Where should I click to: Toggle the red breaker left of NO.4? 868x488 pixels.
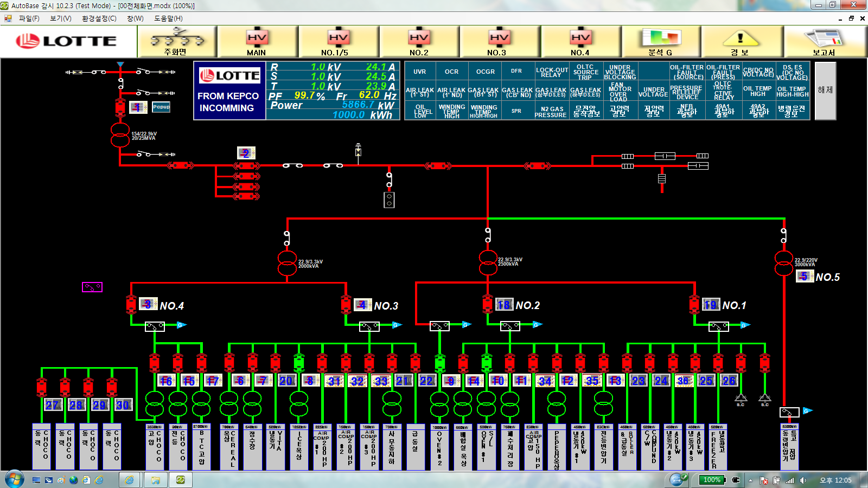[131, 304]
